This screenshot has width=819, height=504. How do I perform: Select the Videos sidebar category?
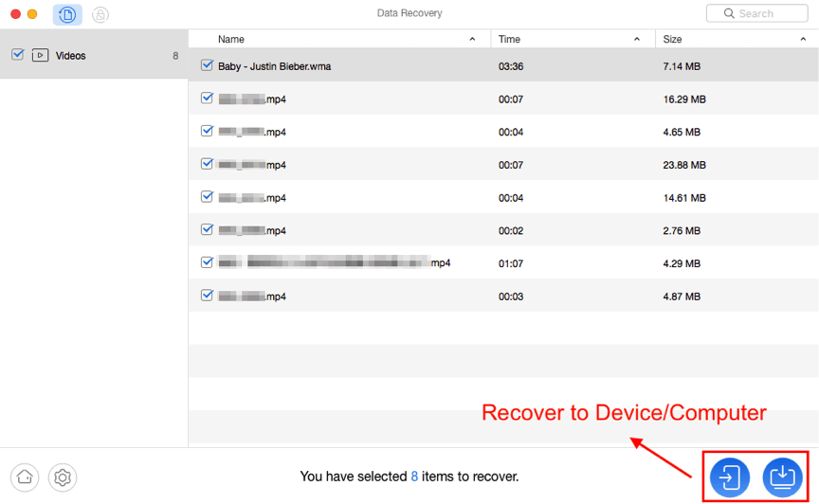pyautogui.click(x=94, y=55)
